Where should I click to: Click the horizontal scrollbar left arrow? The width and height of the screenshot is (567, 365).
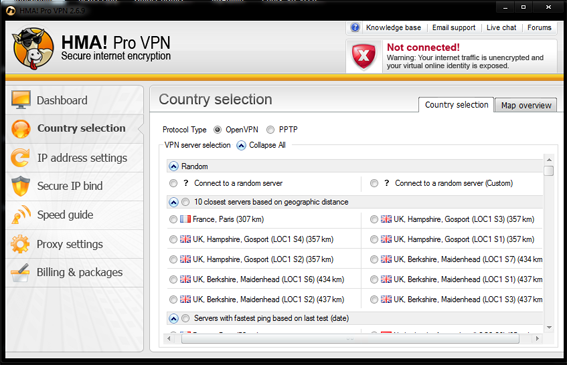click(x=169, y=339)
